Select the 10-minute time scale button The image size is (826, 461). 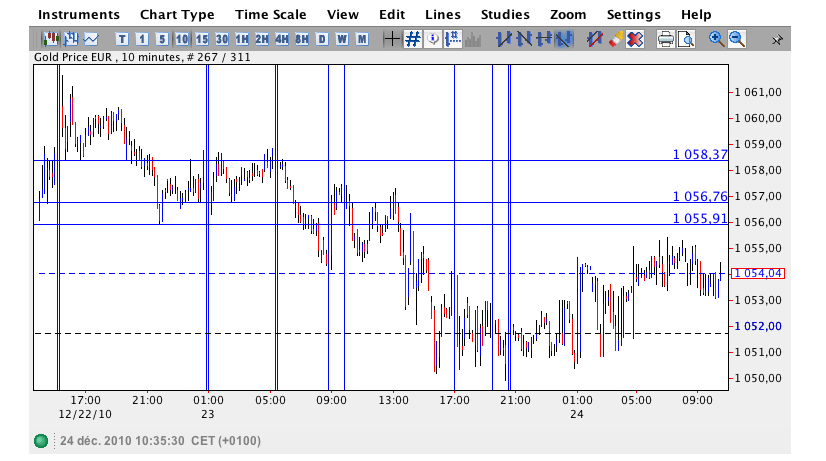(x=181, y=39)
